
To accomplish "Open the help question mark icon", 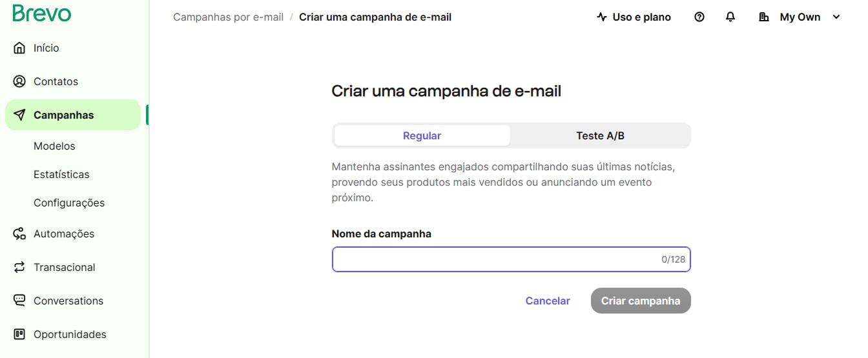I will tap(699, 17).
